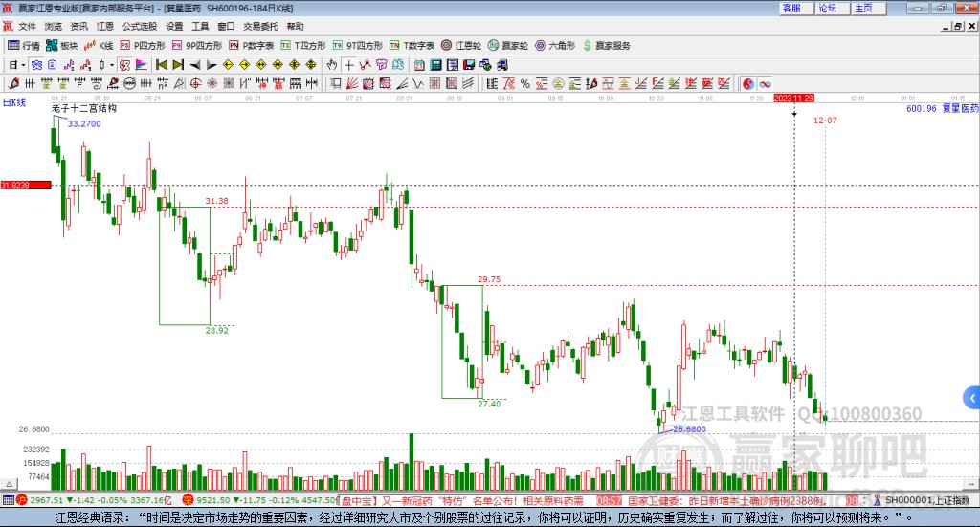This screenshot has height=527, width=980.
Task: Toggle the red yin-yang icon
Action: click(x=748, y=83)
